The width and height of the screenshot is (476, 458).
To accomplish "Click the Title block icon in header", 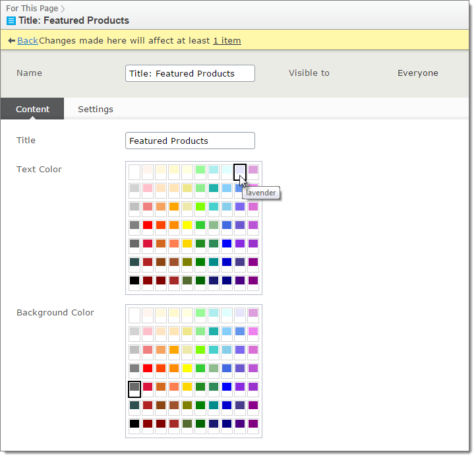I will point(11,20).
